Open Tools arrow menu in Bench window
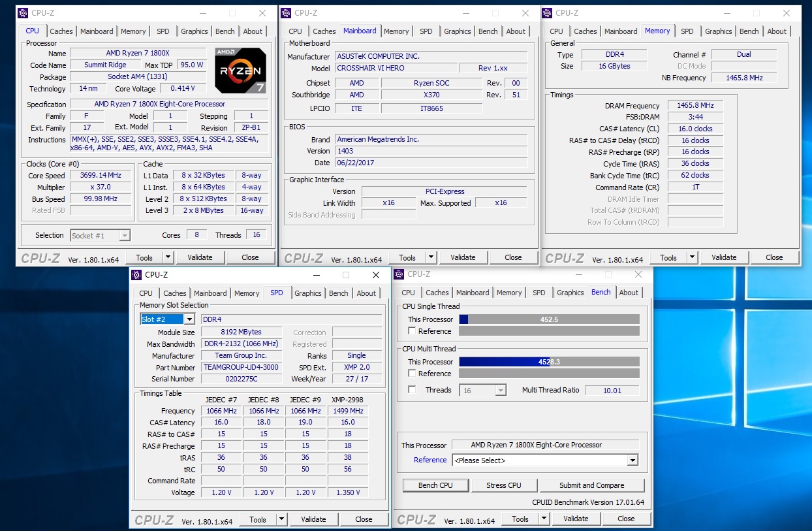 544,519
